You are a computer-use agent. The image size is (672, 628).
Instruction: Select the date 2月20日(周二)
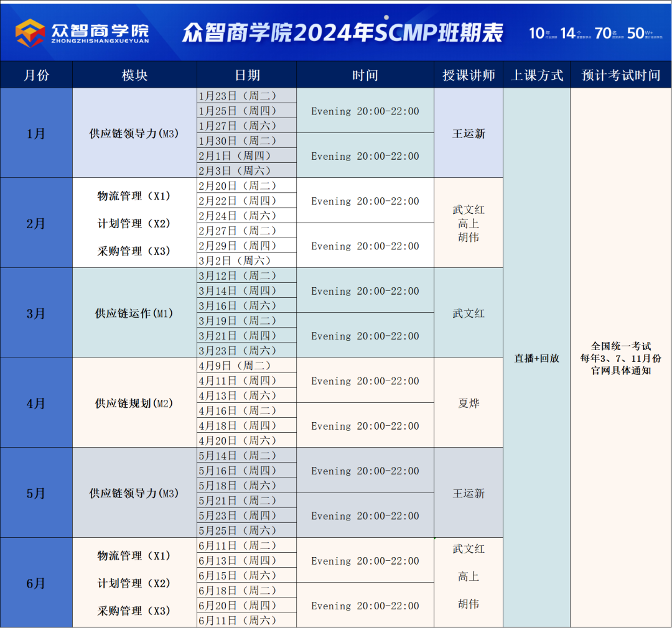[247, 185]
